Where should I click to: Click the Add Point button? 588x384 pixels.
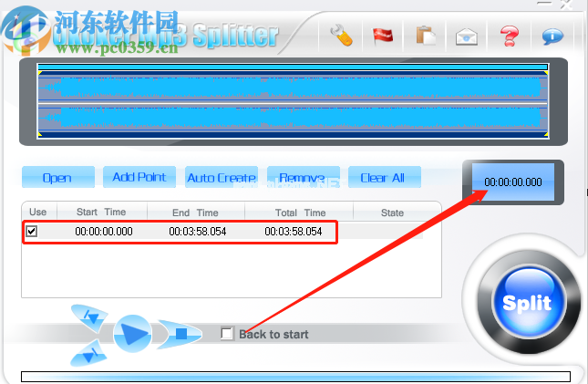pos(139,177)
